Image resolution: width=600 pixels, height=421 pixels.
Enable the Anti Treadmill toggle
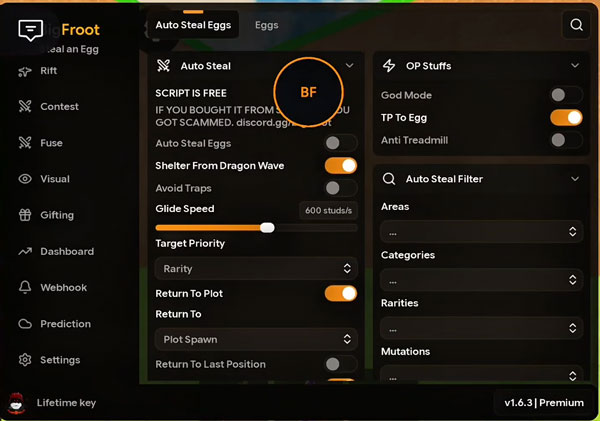click(x=566, y=140)
